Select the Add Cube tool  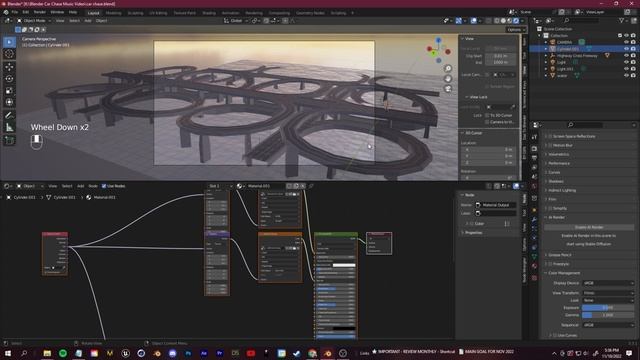(9, 141)
